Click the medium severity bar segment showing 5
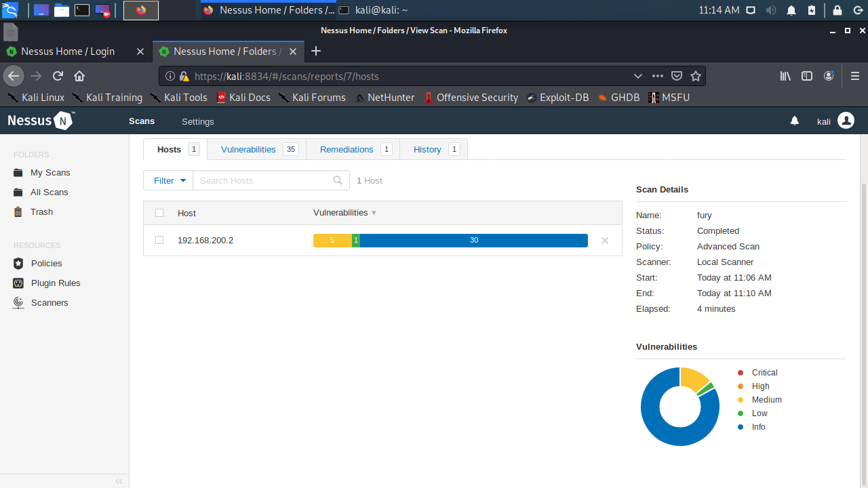This screenshot has width=868, height=488. [332, 241]
